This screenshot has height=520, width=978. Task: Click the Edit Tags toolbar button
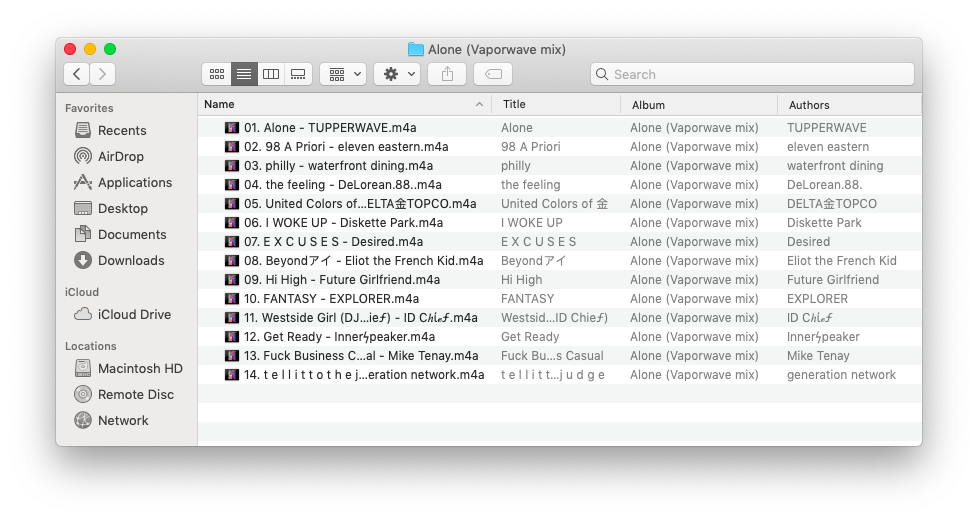(x=493, y=74)
